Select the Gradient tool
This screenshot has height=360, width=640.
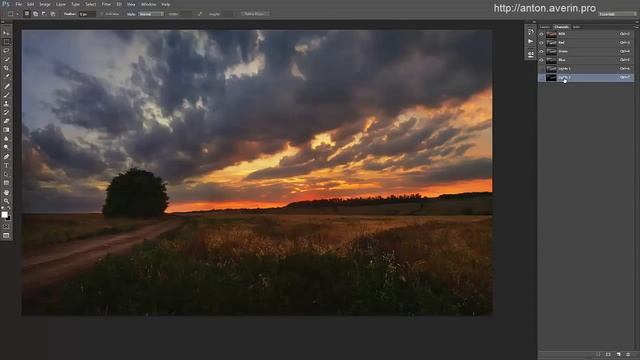pos(6,130)
